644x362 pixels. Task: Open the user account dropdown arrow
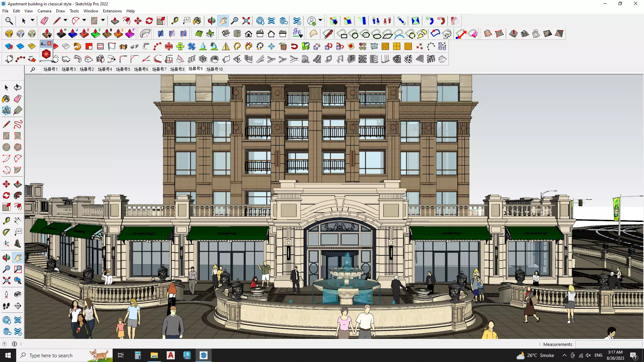pyautogui.click(x=320, y=20)
